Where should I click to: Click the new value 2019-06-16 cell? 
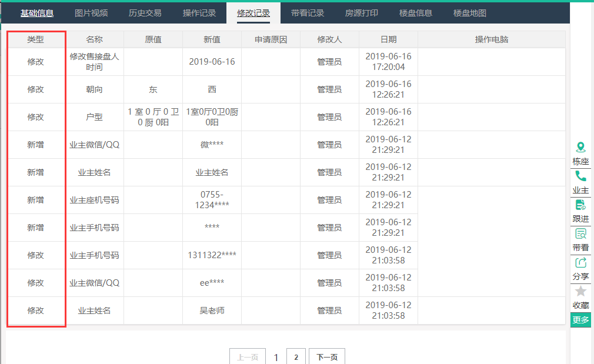(212, 62)
